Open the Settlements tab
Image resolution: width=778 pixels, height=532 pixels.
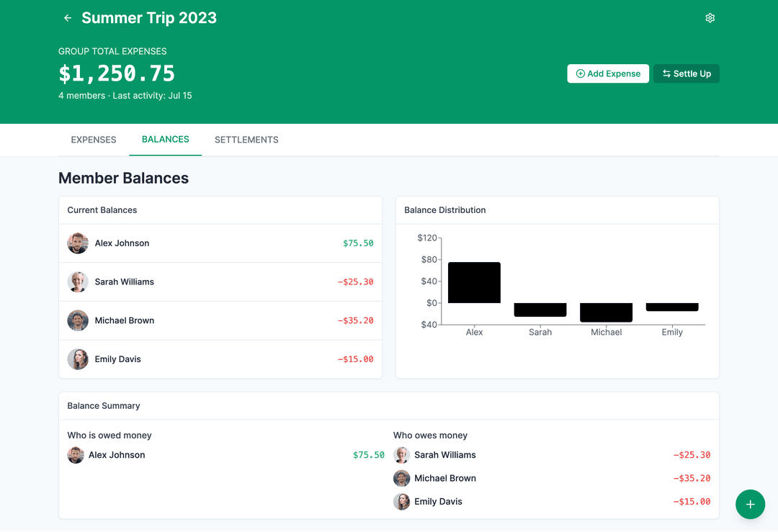tap(246, 140)
